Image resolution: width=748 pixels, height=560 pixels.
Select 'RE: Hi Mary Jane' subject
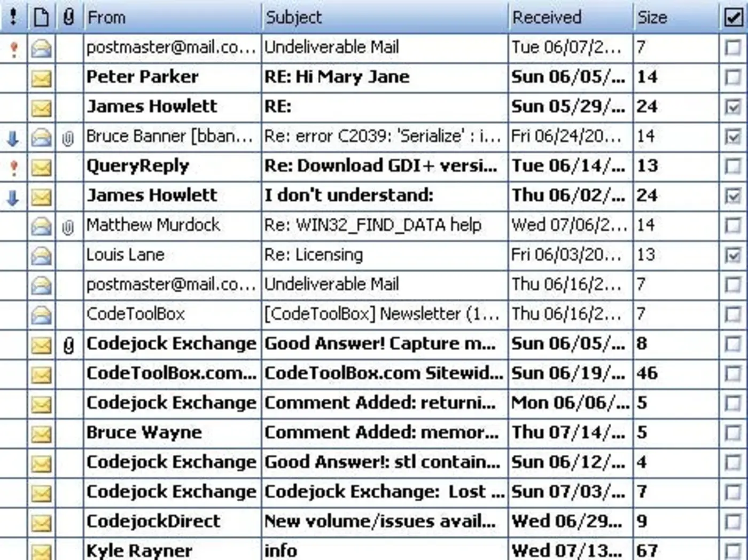[337, 77]
